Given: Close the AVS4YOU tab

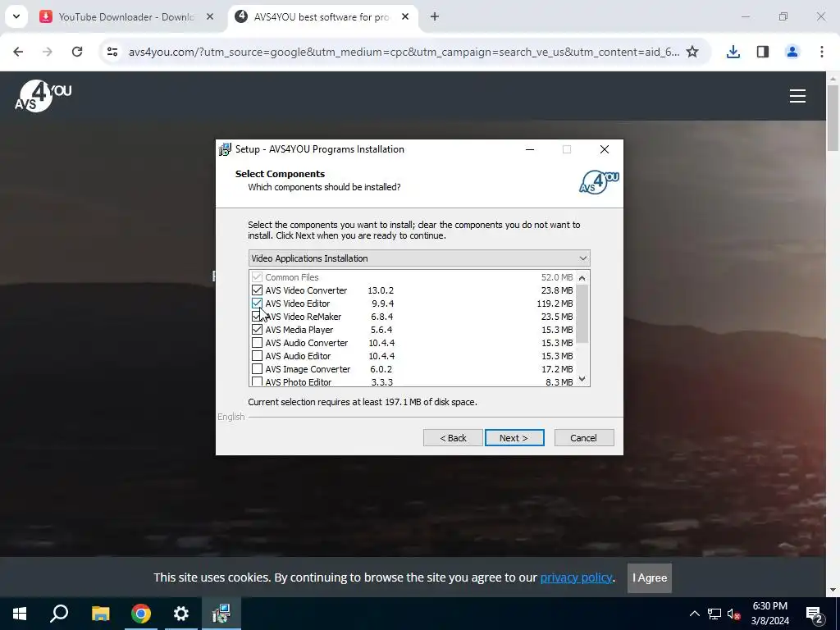Looking at the screenshot, I should click(x=405, y=16).
